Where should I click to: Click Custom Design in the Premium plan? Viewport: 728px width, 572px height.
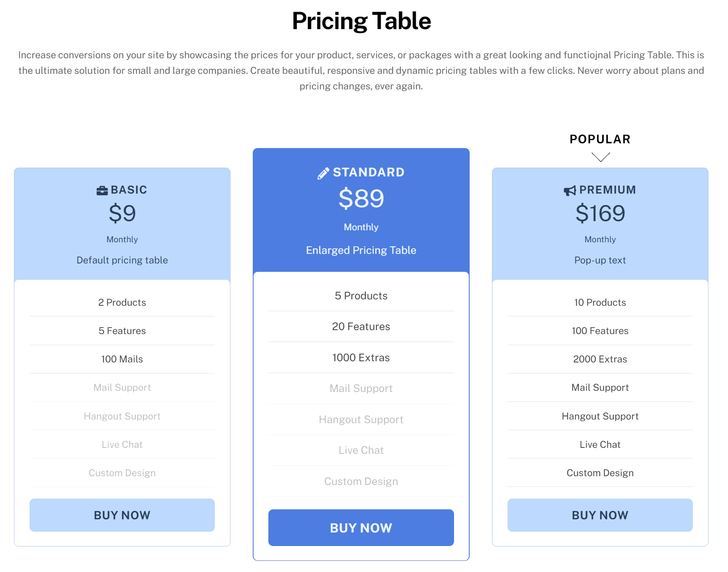click(600, 473)
